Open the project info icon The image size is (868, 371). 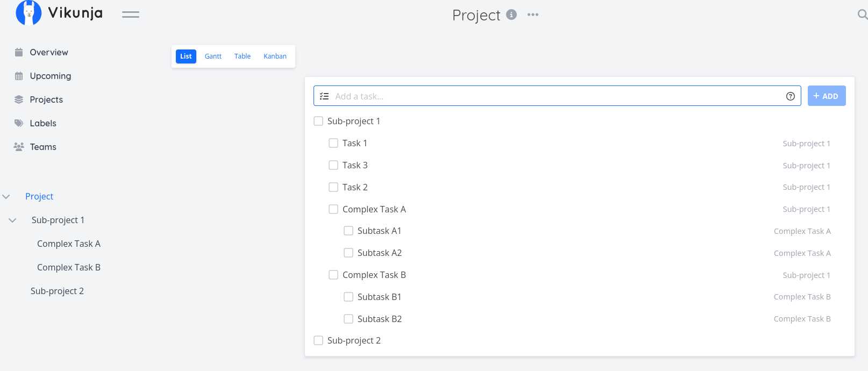[x=511, y=15]
